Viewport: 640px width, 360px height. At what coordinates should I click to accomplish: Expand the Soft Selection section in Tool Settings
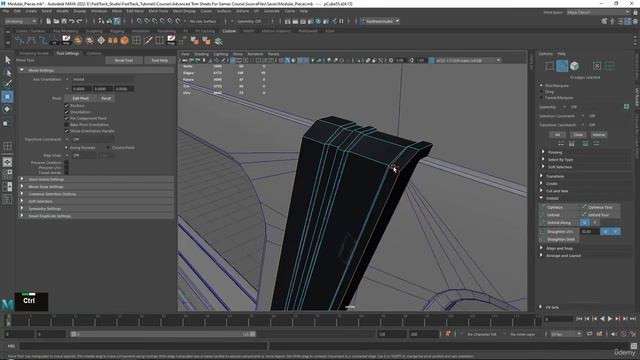point(96,201)
